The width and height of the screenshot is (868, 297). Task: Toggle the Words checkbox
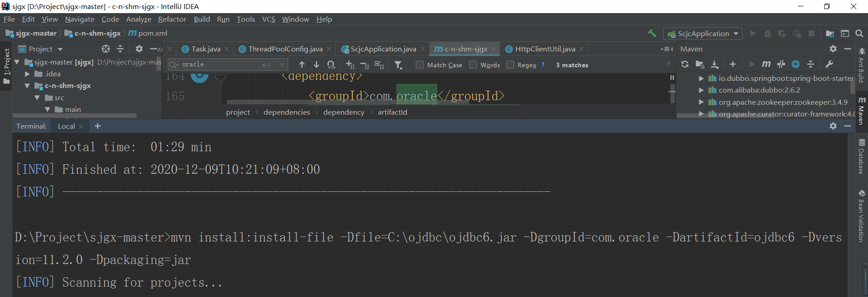473,65
